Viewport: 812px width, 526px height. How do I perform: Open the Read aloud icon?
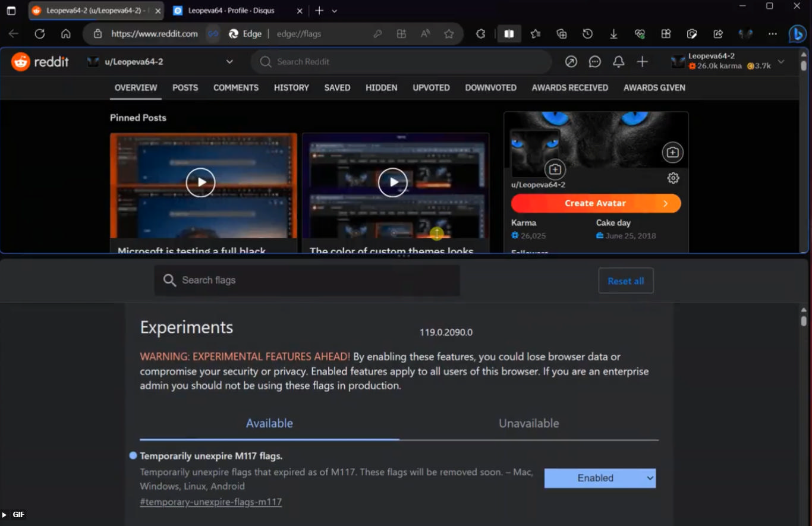pos(425,34)
